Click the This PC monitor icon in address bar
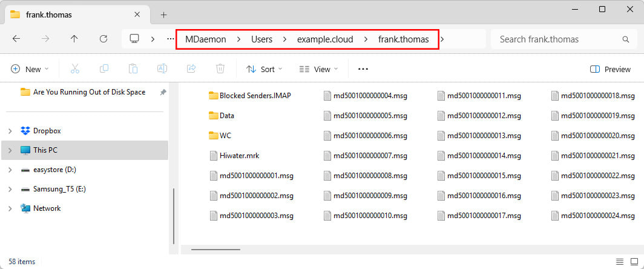The width and height of the screenshot is (644, 269). pyautogui.click(x=134, y=39)
